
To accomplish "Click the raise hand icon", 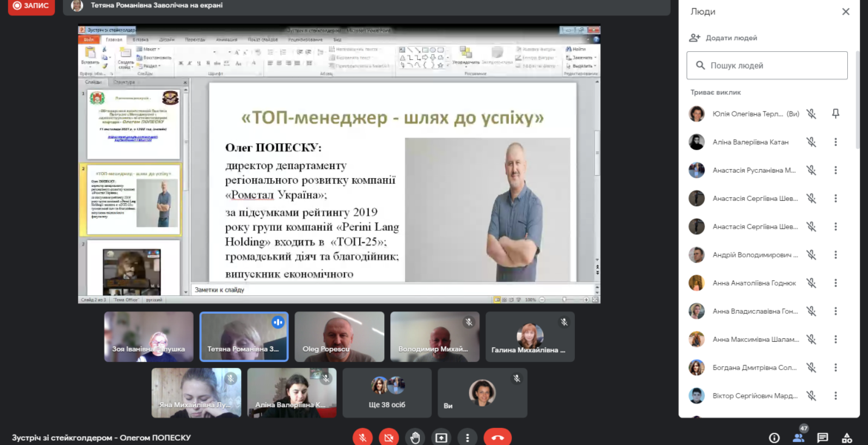I will [415, 438].
